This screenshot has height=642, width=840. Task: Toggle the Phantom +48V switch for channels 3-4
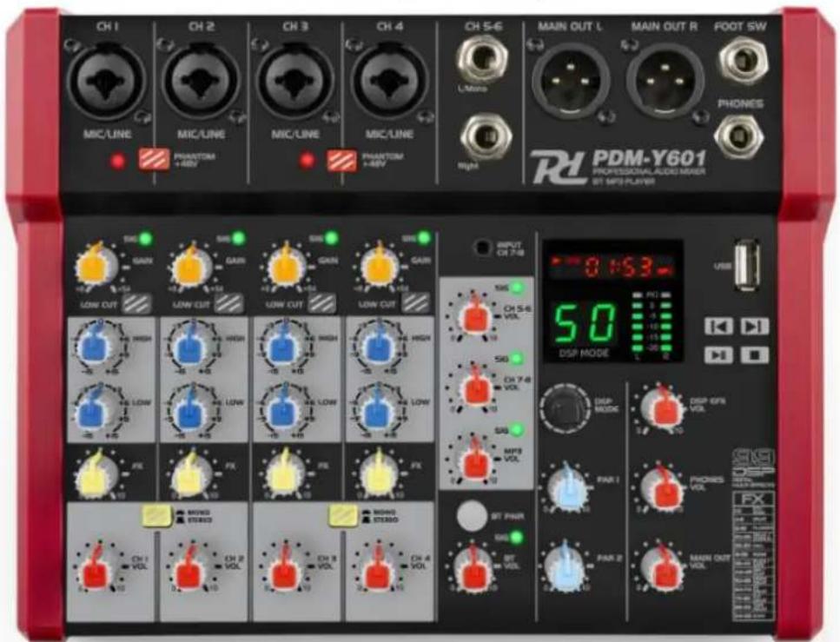tap(341, 160)
